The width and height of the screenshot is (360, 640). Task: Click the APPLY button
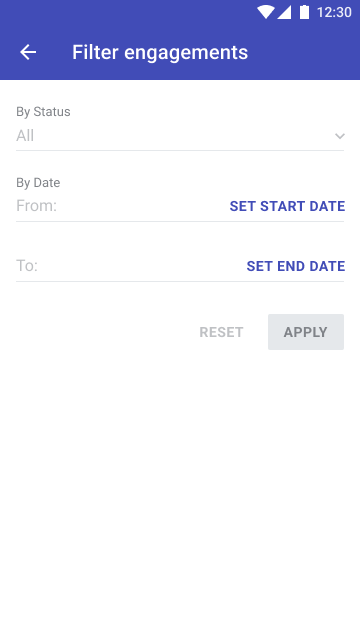click(306, 332)
